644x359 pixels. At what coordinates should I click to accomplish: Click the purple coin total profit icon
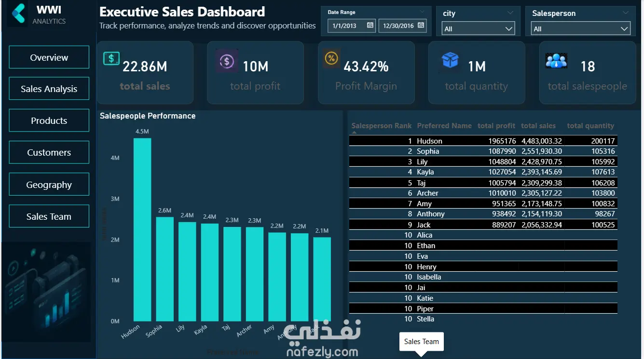point(227,61)
